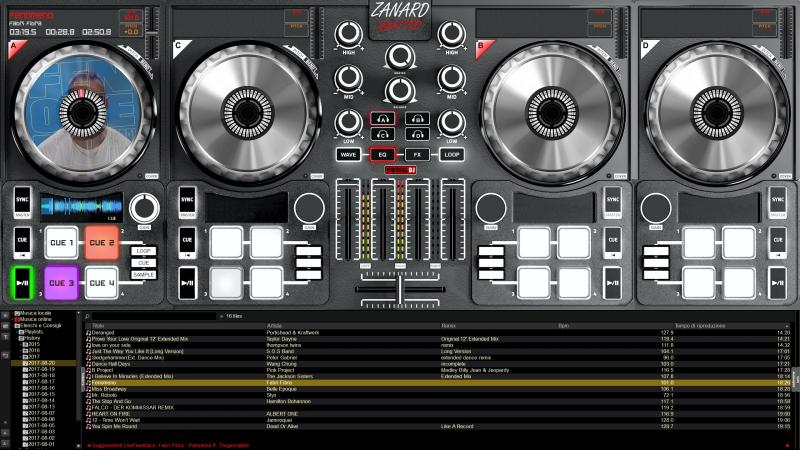Screen dimensions: 800x450
Task: Click the deck A gain knob
Action: pyautogui.click(x=144, y=208)
